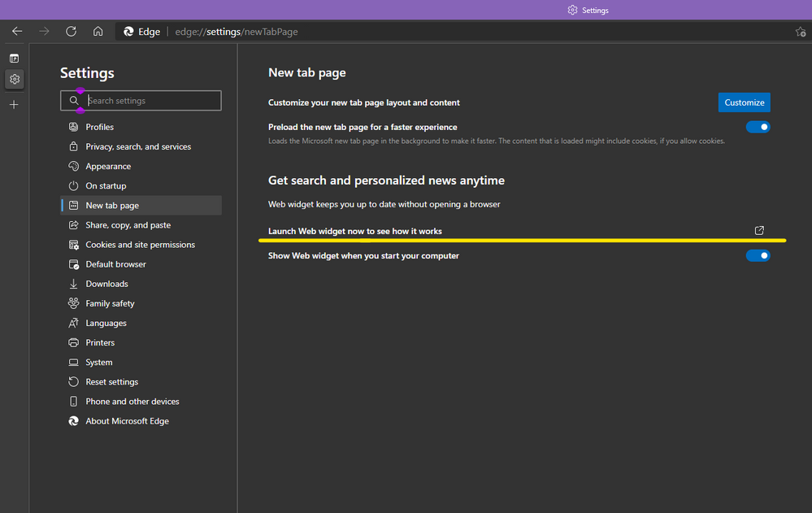
Task: Click the magnifier icon in search box
Action: pyautogui.click(x=74, y=101)
